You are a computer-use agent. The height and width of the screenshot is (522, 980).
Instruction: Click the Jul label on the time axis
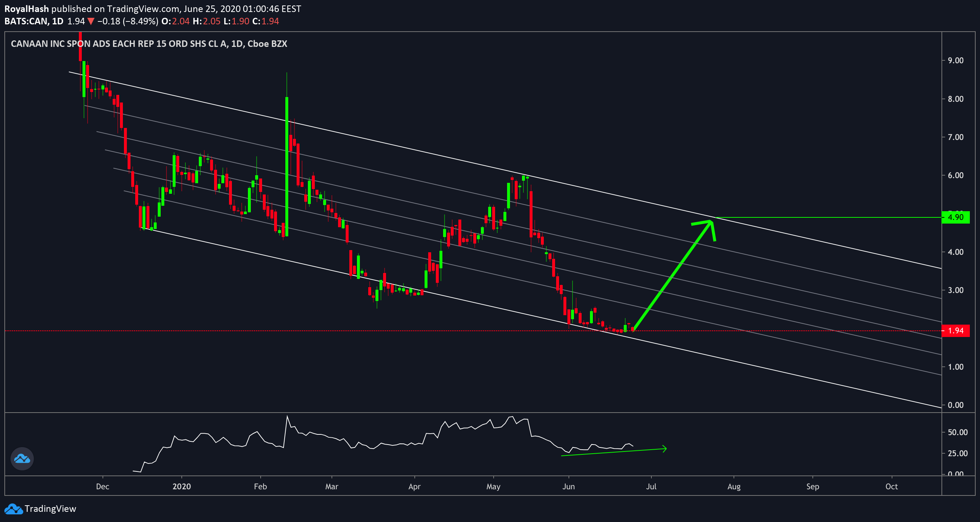[651, 487]
